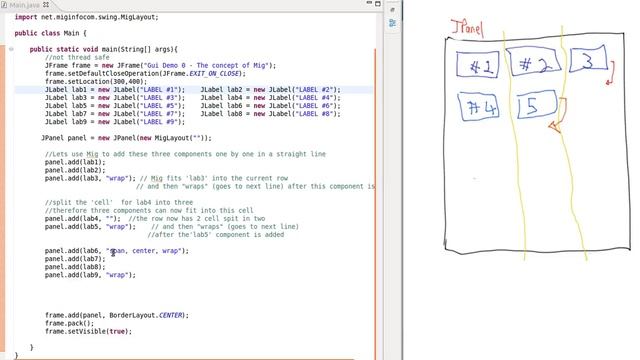
Task: Click the panel.add(lab8); line
Action: (x=75, y=267)
